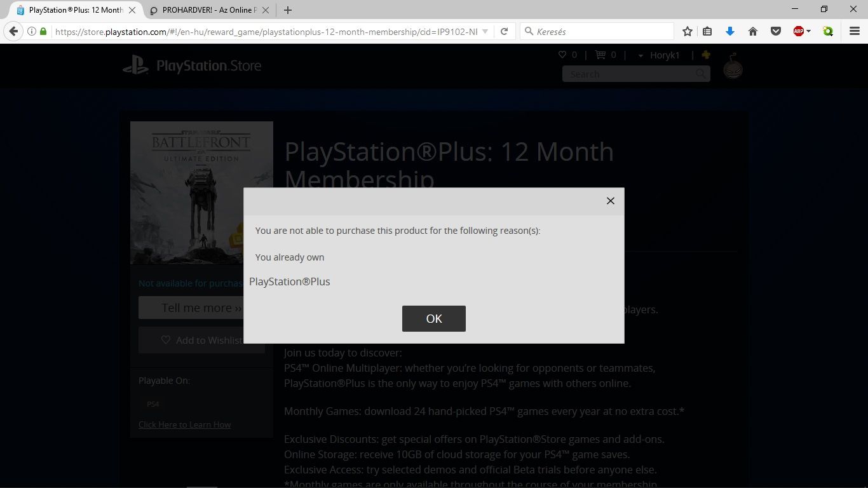Reload the page using the refresh icon

pyautogui.click(x=505, y=31)
